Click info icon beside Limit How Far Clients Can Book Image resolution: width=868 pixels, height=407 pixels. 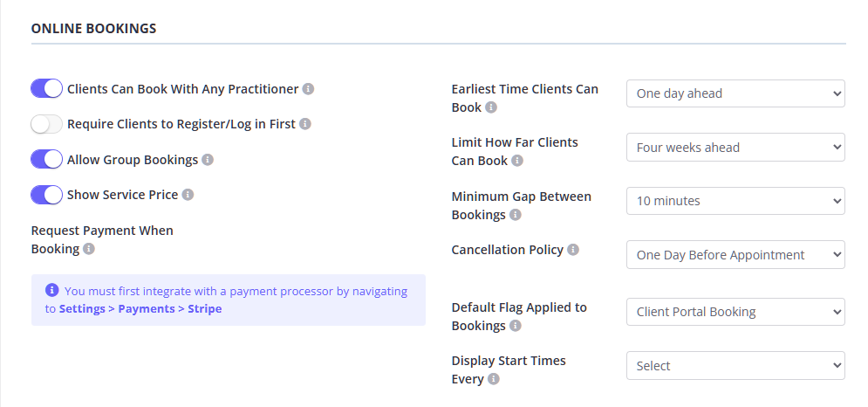click(517, 161)
